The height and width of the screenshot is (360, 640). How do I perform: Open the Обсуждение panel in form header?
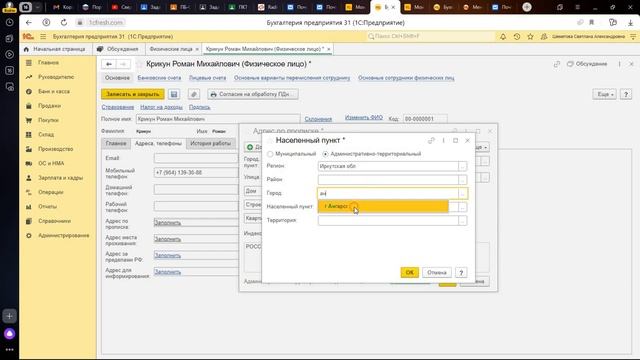point(587,64)
